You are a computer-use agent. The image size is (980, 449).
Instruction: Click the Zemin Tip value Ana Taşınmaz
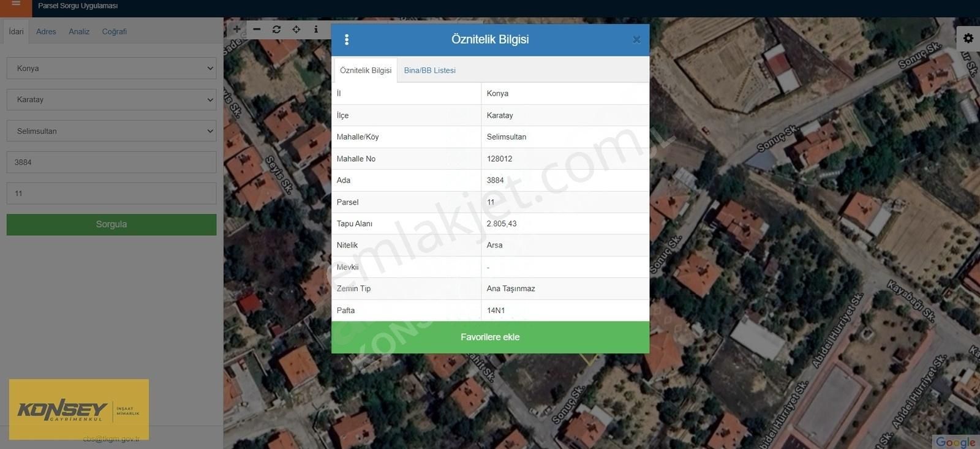pos(511,289)
